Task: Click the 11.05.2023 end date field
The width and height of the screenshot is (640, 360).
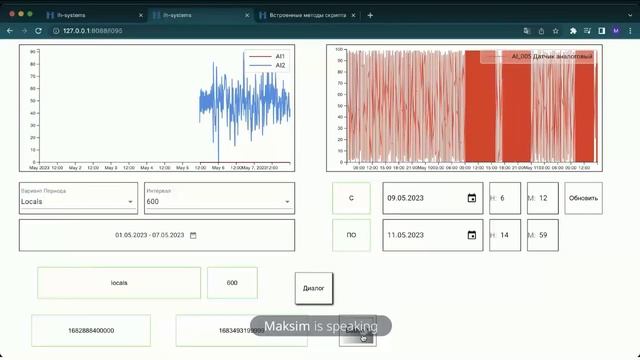Action: 433,235
